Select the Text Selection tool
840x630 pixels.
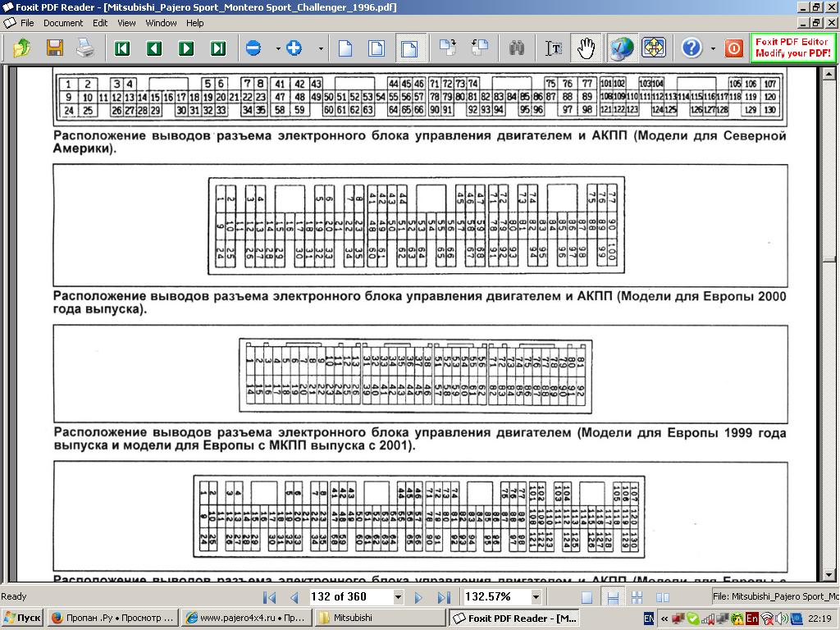(x=554, y=48)
